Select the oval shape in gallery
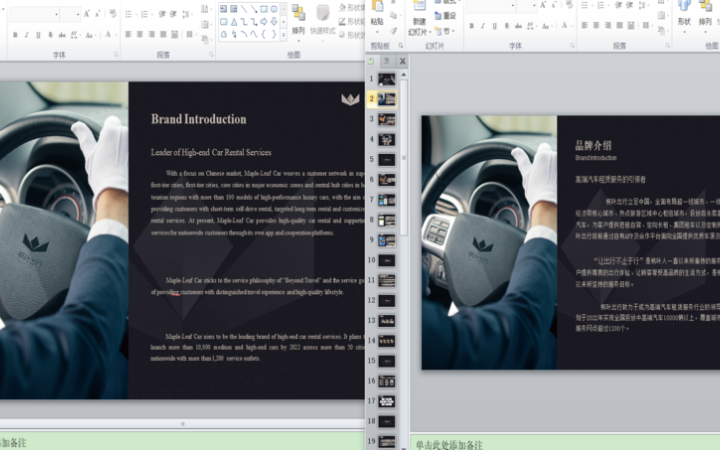Image resolution: width=720 pixels, height=450 pixels. click(274, 9)
